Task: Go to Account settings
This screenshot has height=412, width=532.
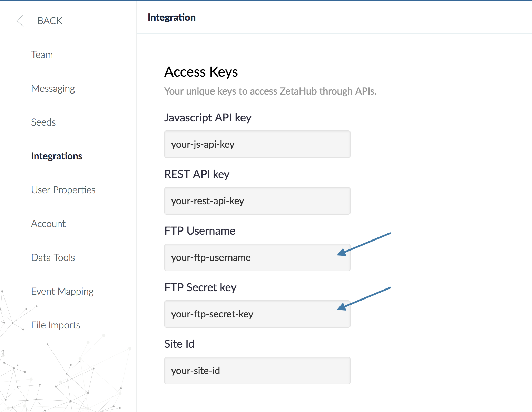Action: click(x=48, y=224)
